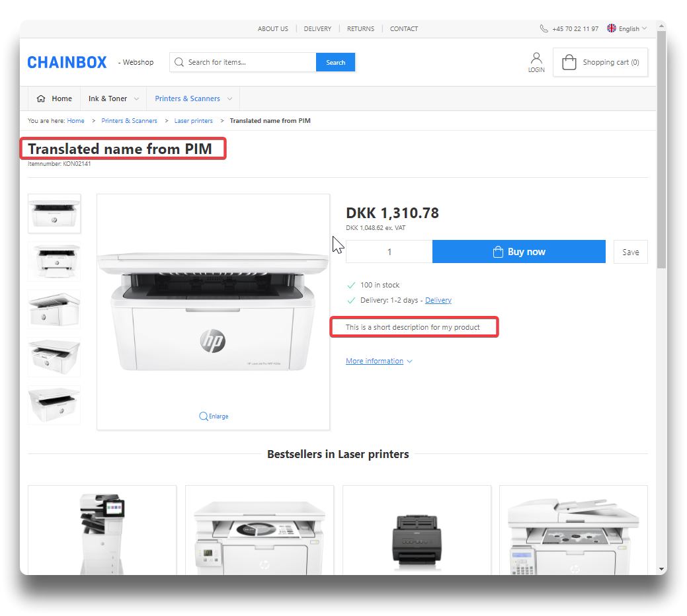Follow the Delivery link near stock info

(438, 300)
